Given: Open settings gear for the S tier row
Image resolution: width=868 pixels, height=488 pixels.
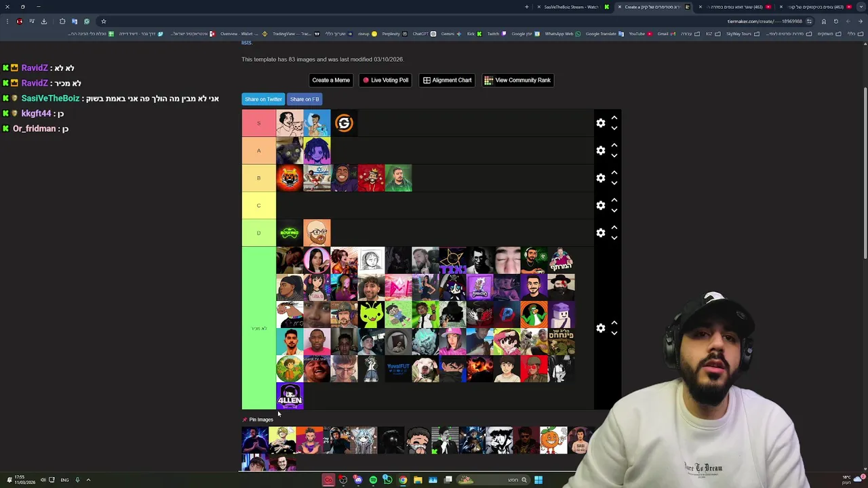Looking at the screenshot, I should click(x=600, y=123).
